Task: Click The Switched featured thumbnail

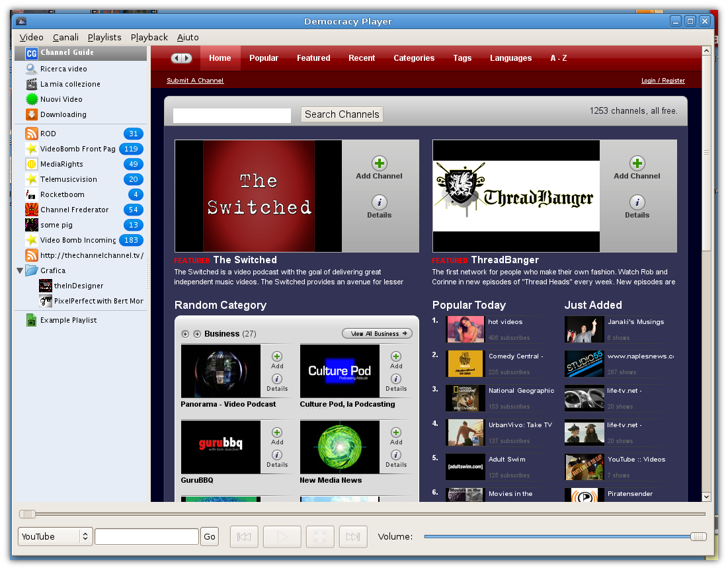Action: coord(258,196)
